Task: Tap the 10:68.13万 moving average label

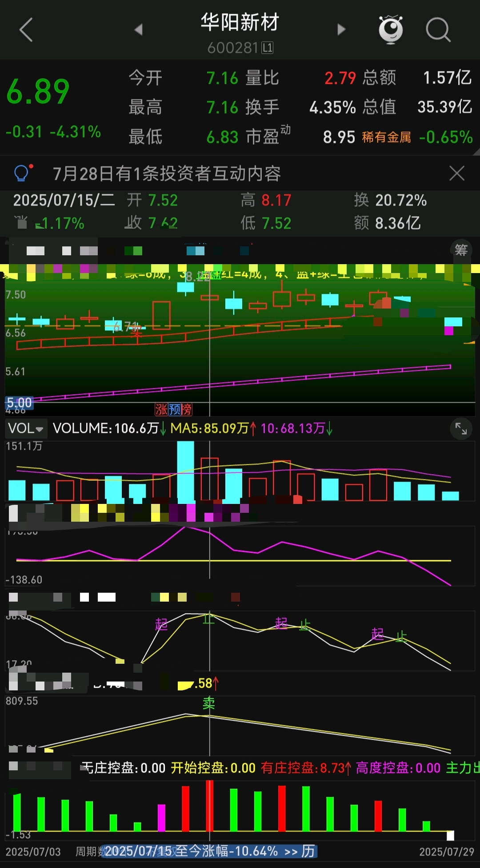Action: (x=296, y=428)
